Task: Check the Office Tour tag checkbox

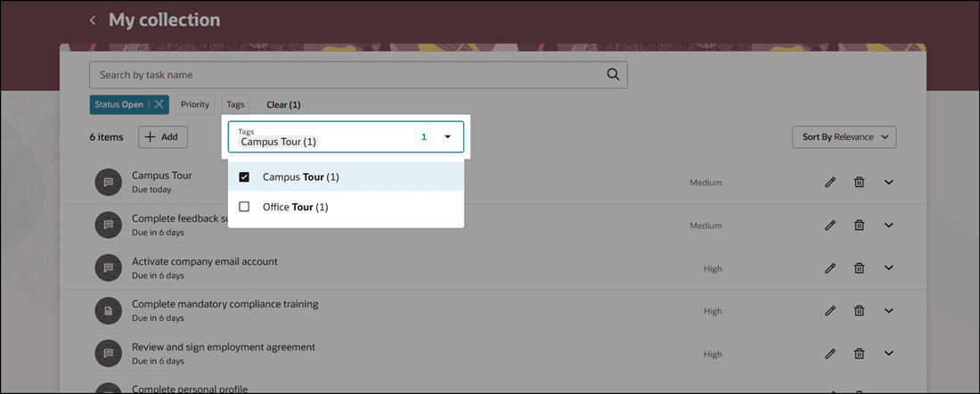Action: pos(244,207)
